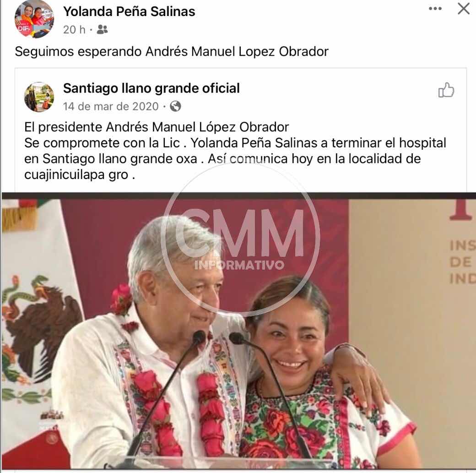Click the partial 'INS DE IND' sign lettering

[x=462, y=262]
